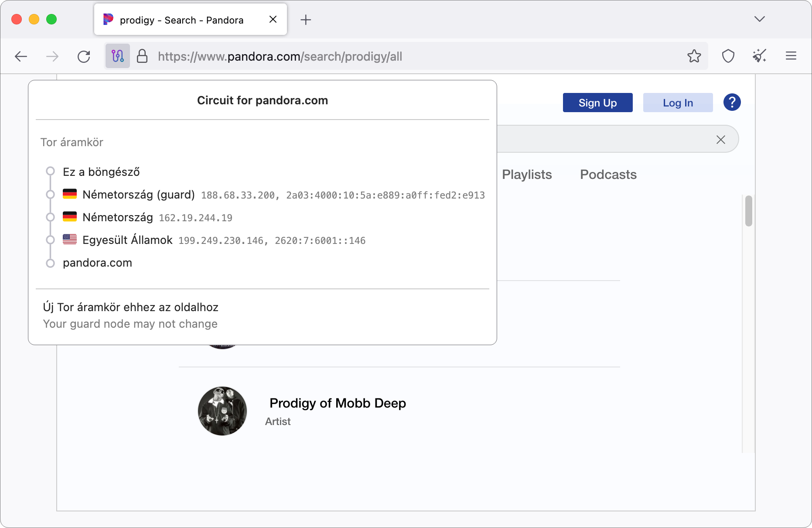The image size is (812, 528).
Task: Click the Pandora help question mark icon
Action: pos(732,102)
